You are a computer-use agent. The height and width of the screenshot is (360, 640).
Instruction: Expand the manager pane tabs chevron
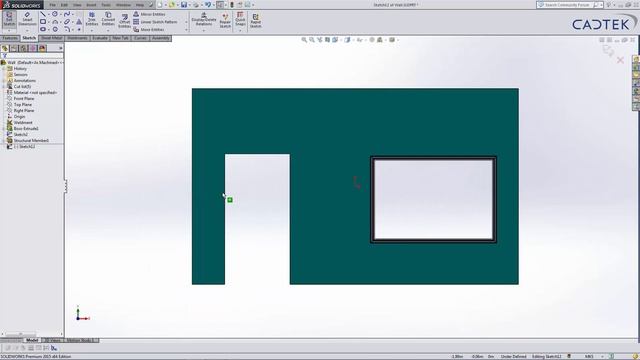(x=61, y=48)
